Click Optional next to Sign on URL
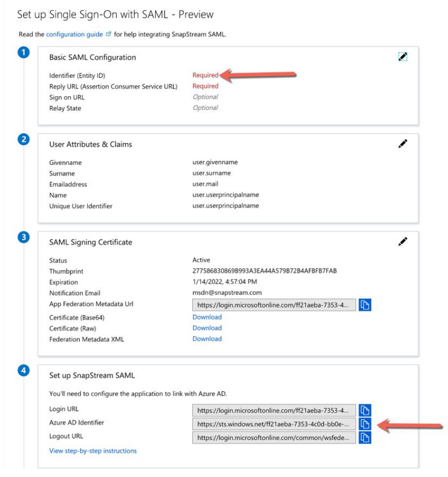This screenshot has height=477, width=448. (x=206, y=97)
